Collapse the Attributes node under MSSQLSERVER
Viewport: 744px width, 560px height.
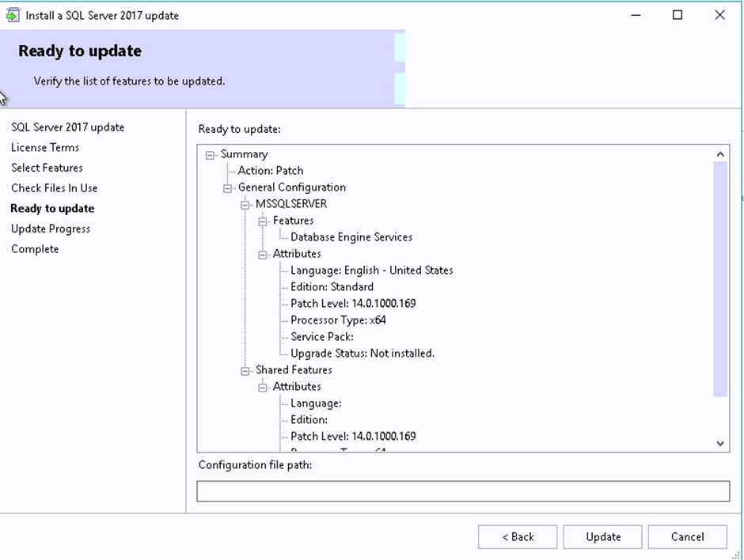(263, 255)
